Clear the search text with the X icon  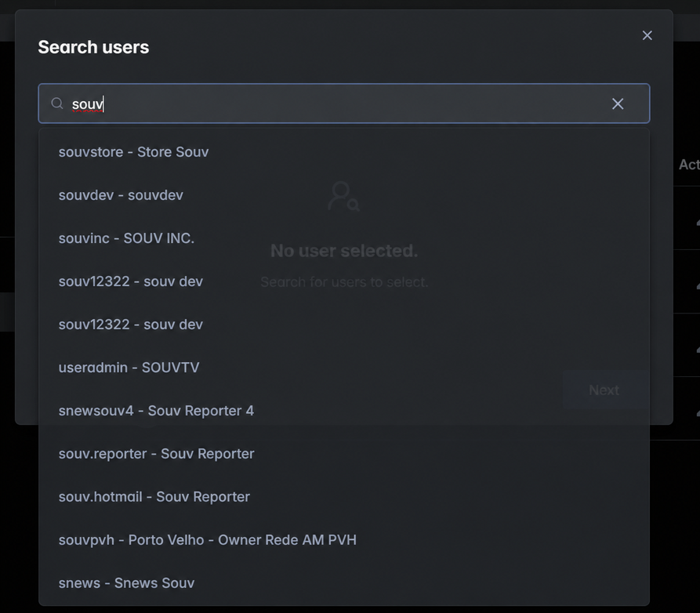(x=618, y=103)
